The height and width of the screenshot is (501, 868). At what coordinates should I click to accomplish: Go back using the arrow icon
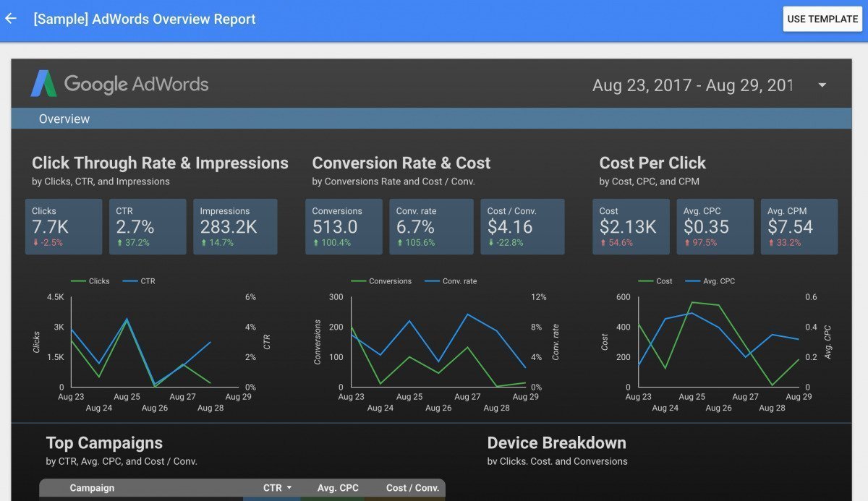click(11, 18)
